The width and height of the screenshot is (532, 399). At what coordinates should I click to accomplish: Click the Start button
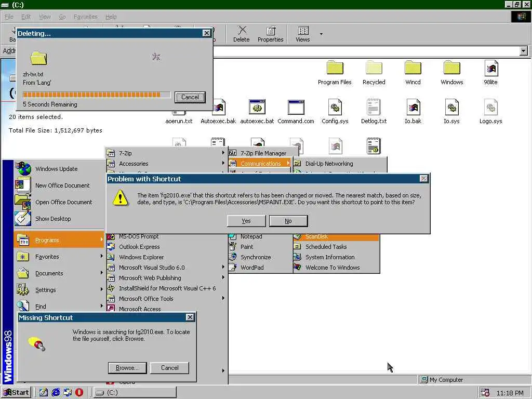click(16, 392)
